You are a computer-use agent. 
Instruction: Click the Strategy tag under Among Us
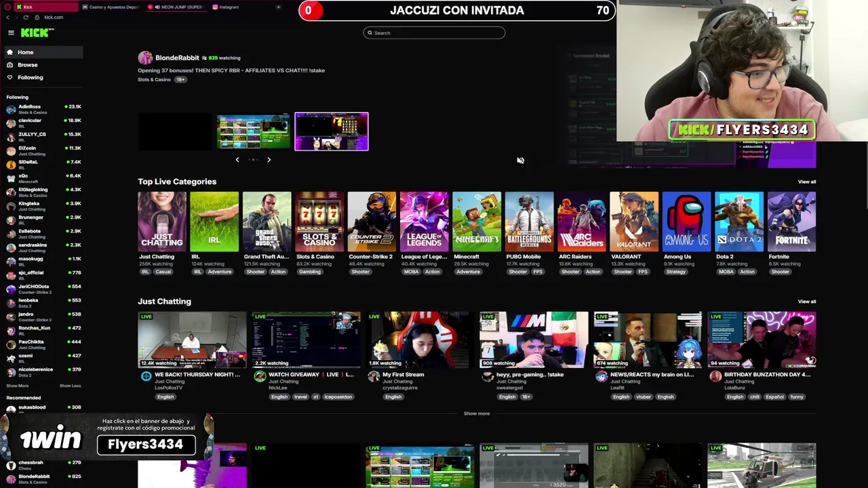pyautogui.click(x=676, y=272)
